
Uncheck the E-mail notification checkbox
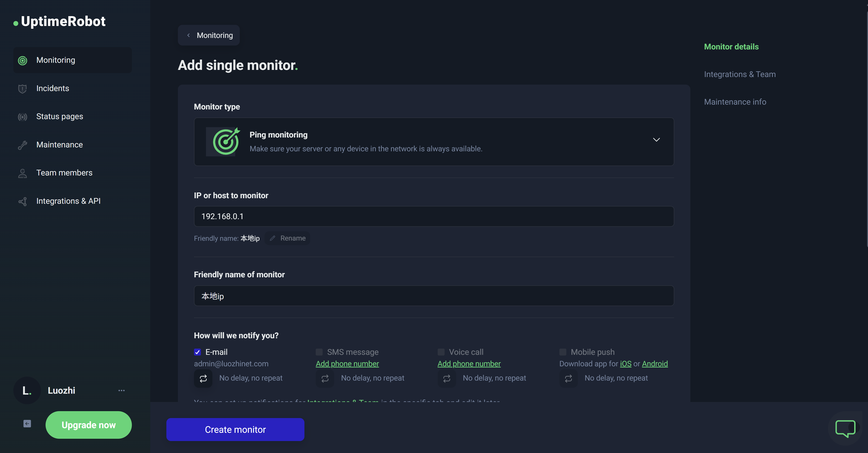[x=197, y=352]
